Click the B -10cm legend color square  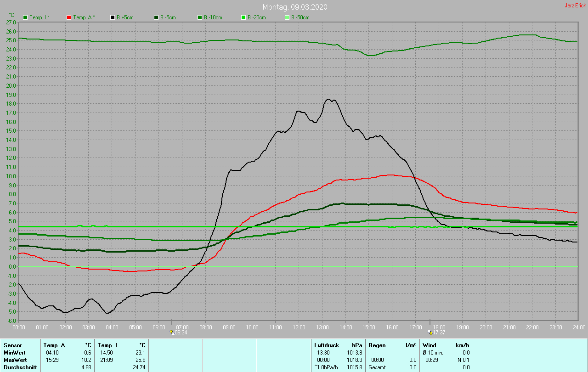pyautogui.click(x=200, y=17)
